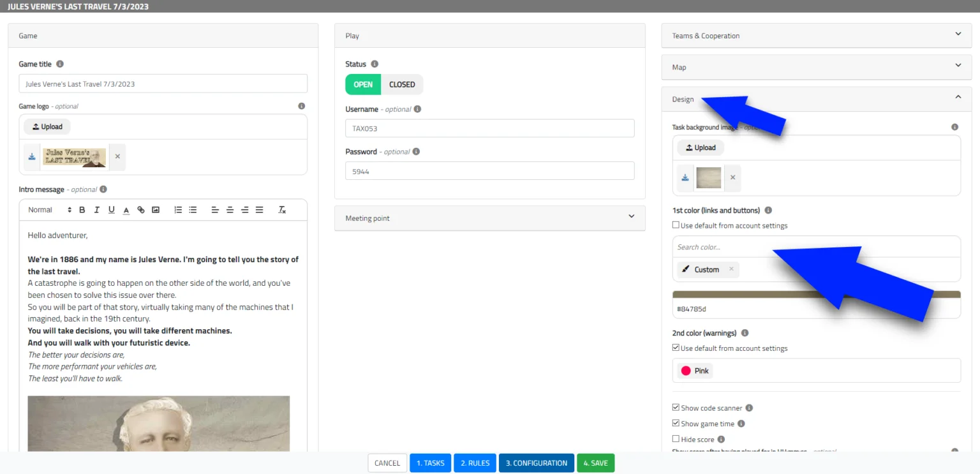Clear text formatting in the editor
The height and width of the screenshot is (474, 980).
[x=282, y=210]
